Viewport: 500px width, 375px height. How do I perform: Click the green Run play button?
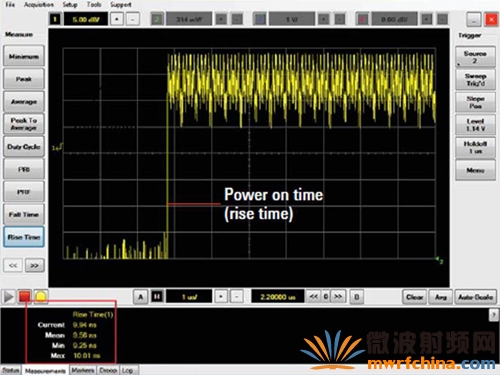click(8, 296)
